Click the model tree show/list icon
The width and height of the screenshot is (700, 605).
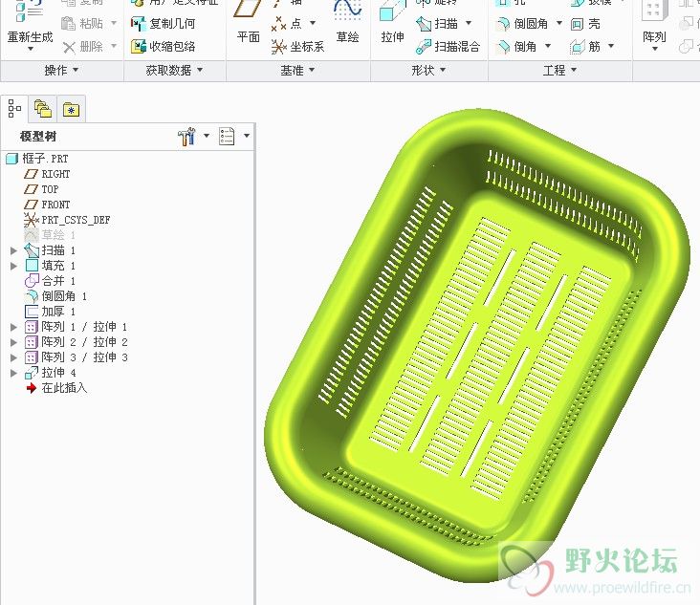(227, 136)
